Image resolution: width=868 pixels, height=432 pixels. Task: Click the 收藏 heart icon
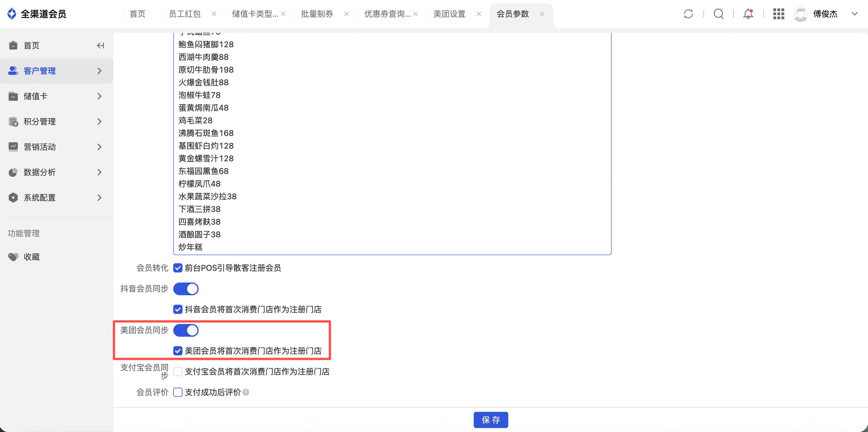(13, 257)
